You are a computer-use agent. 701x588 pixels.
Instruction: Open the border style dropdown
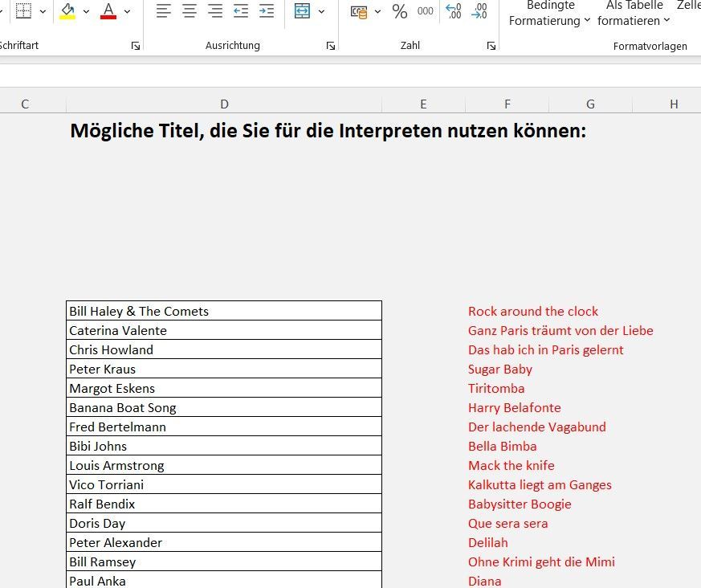click(42, 11)
